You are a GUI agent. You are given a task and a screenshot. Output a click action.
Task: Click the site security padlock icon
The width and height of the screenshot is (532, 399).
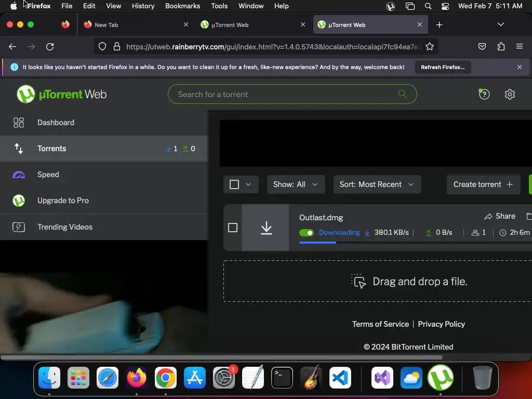(117, 46)
